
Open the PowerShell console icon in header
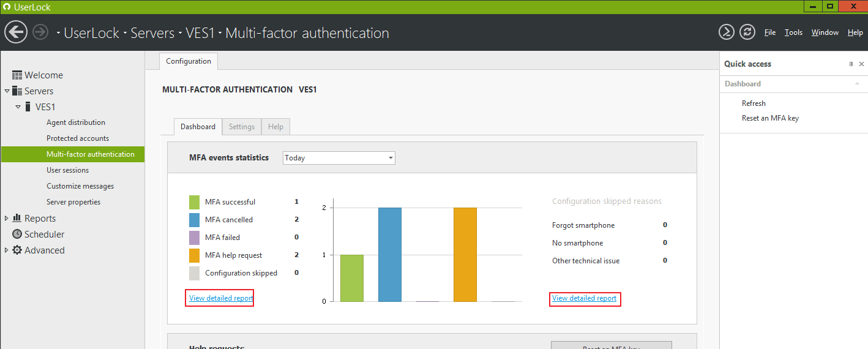pos(727,32)
